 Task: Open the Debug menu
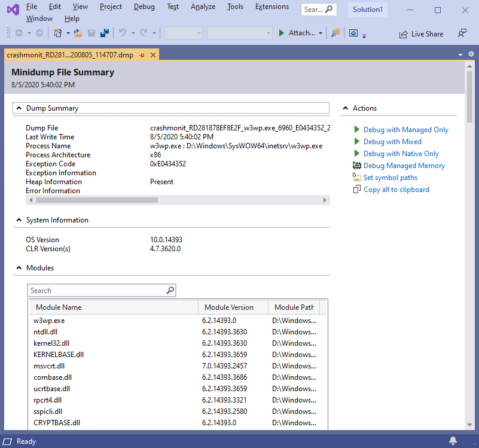click(x=144, y=7)
